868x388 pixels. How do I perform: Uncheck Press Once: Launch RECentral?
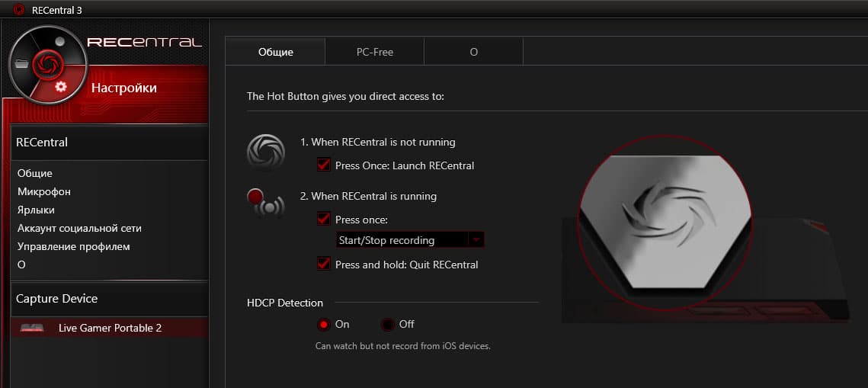tap(324, 165)
